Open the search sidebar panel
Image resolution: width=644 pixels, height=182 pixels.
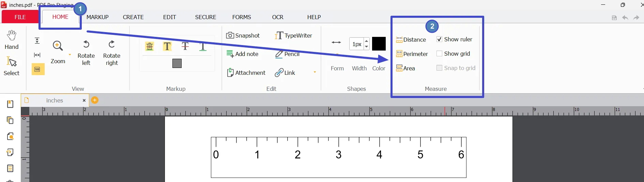pos(10,136)
